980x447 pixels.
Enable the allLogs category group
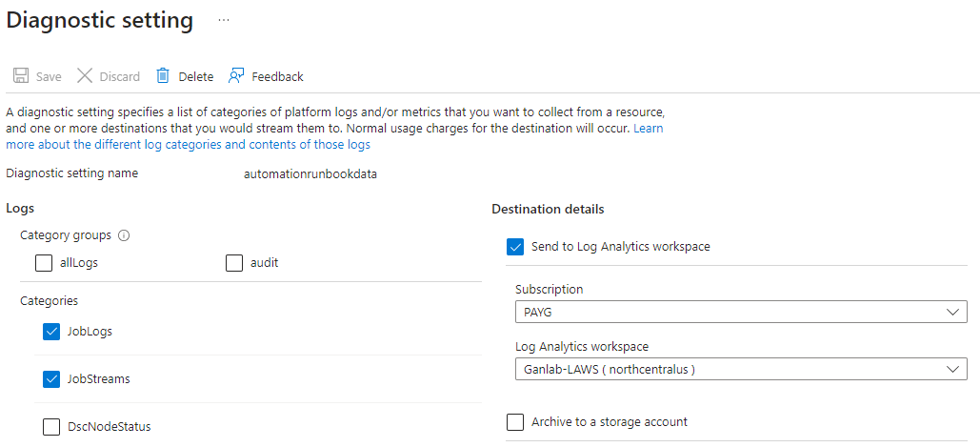pos(44,263)
